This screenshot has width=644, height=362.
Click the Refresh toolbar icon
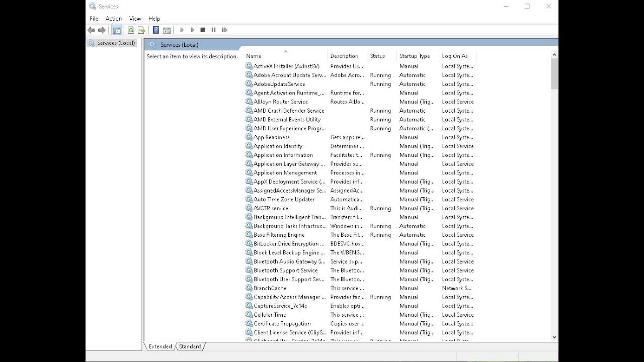(x=131, y=30)
